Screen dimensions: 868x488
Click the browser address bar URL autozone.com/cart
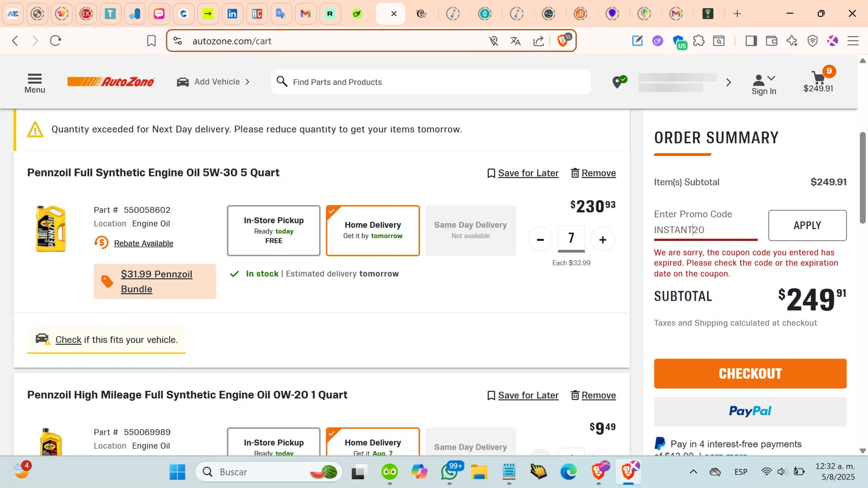click(x=232, y=41)
